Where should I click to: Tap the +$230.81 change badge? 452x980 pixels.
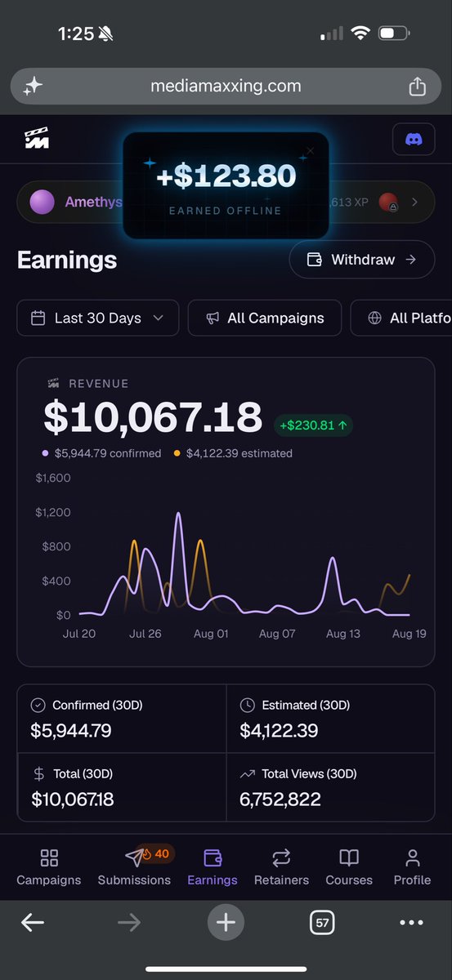tap(314, 425)
